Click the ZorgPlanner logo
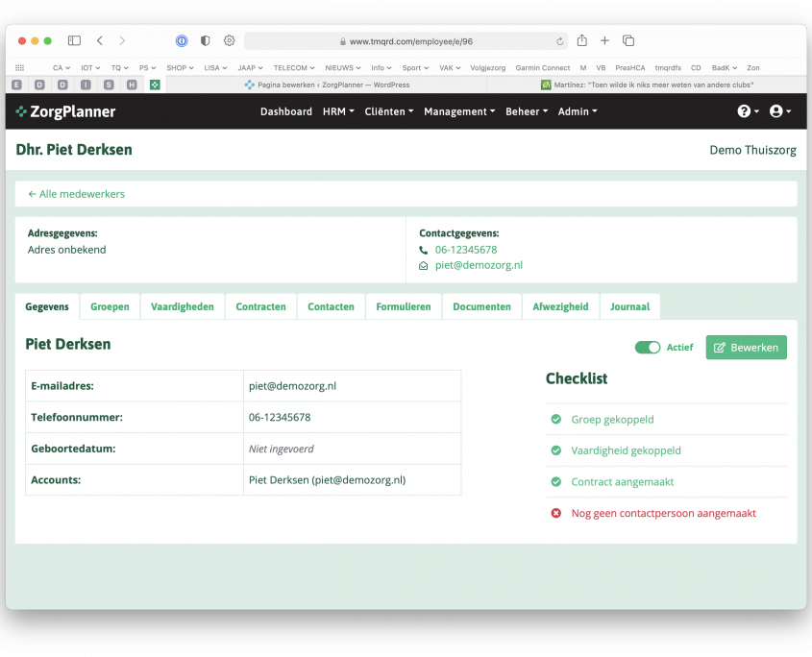The height and width of the screenshot is (657, 812). tap(64, 111)
